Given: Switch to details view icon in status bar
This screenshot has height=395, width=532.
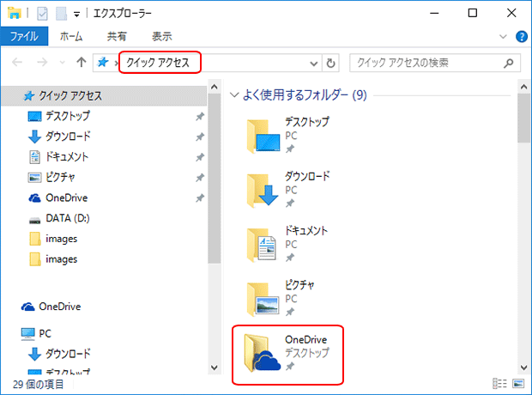Looking at the screenshot, I should 499,384.
